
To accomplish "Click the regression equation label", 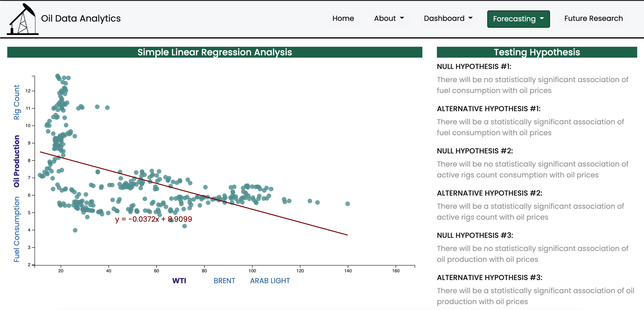I will point(153,219).
